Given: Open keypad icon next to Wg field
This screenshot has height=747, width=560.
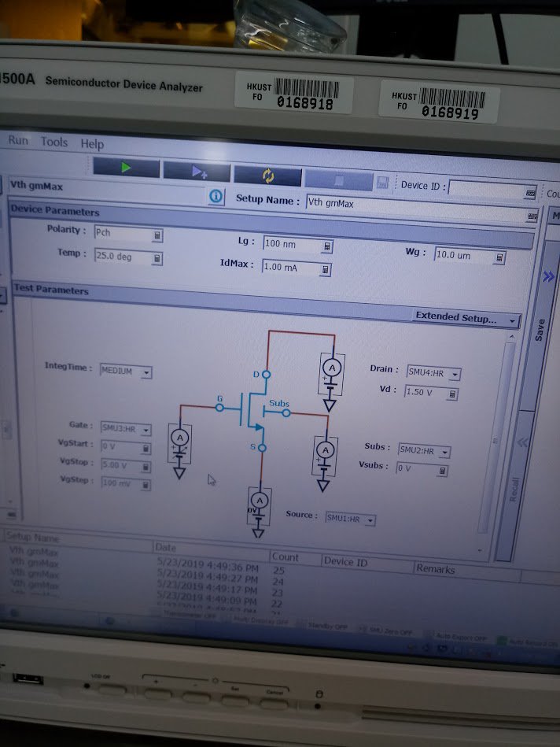Looking at the screenshot, I should [x=499, y=257].
